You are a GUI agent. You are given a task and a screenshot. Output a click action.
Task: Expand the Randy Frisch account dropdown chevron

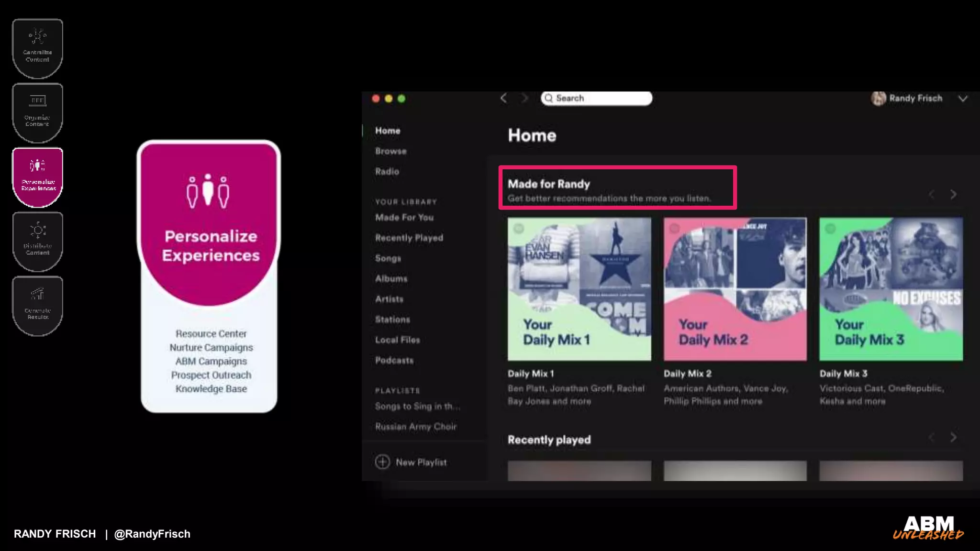tap(963, 99)
